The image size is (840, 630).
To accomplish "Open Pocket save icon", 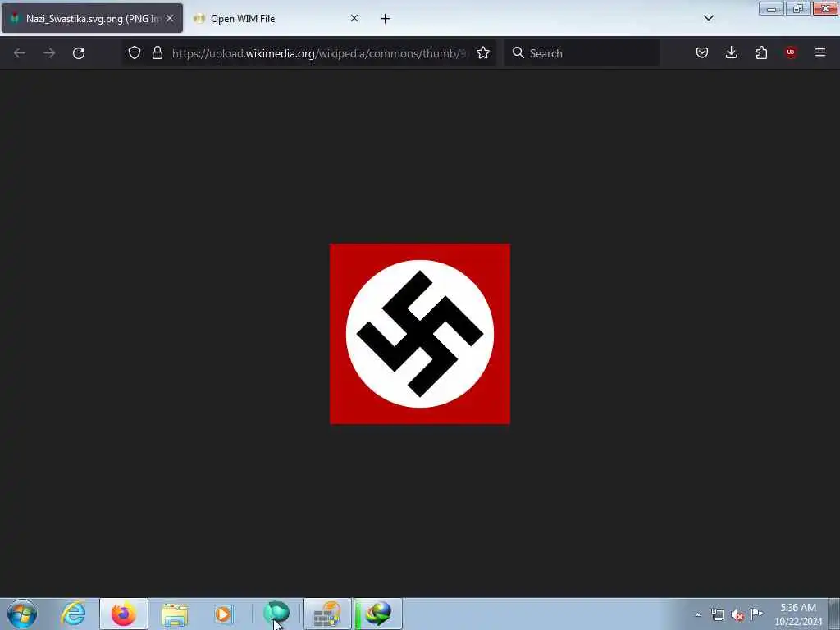I will pyautogui.click(x=702, y=52).
